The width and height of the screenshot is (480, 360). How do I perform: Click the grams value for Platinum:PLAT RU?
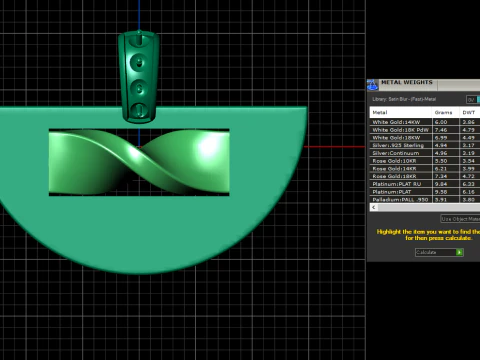pyautogui.click(x=441, y=184)
